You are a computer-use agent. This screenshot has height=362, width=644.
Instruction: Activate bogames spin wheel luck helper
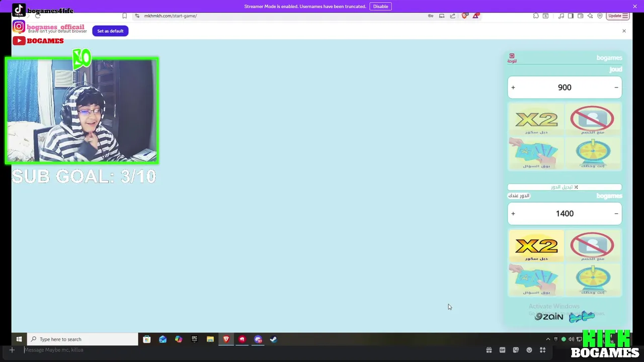click(x=593, y=280)
